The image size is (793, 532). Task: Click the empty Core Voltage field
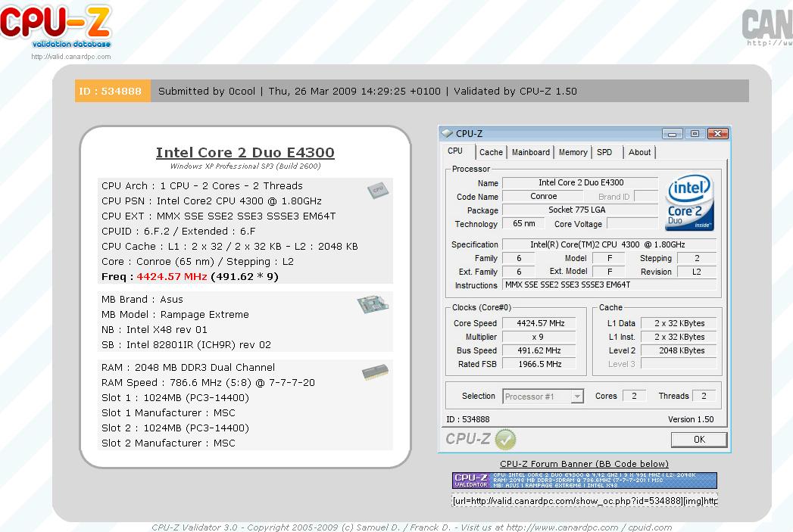pyautogui.click(x=632, y=223)
